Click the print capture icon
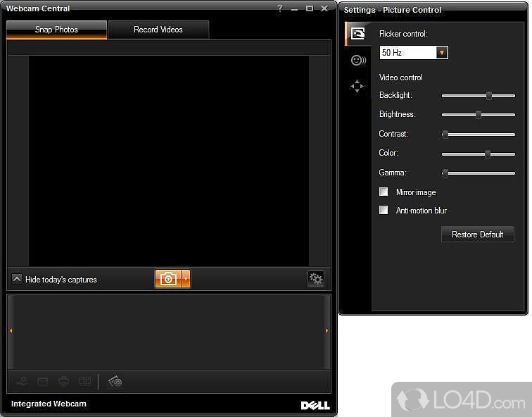Screen dimensions: 532x417 [64, 381]
